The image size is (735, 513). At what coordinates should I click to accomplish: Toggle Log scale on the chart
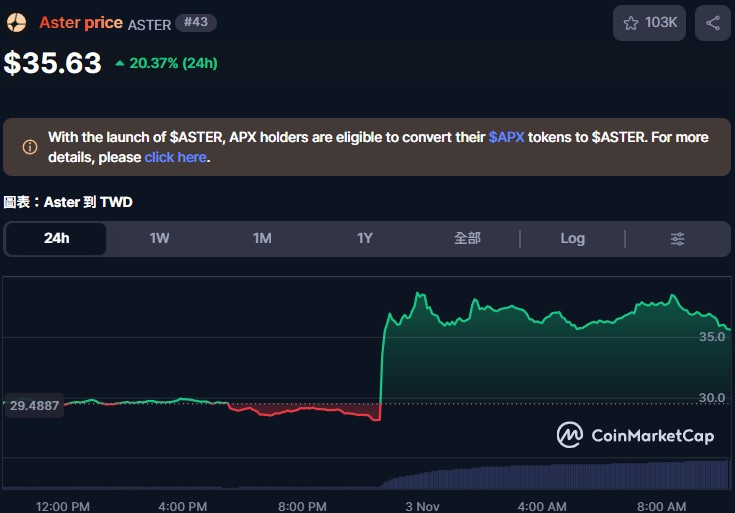click(x=572, y=238)
